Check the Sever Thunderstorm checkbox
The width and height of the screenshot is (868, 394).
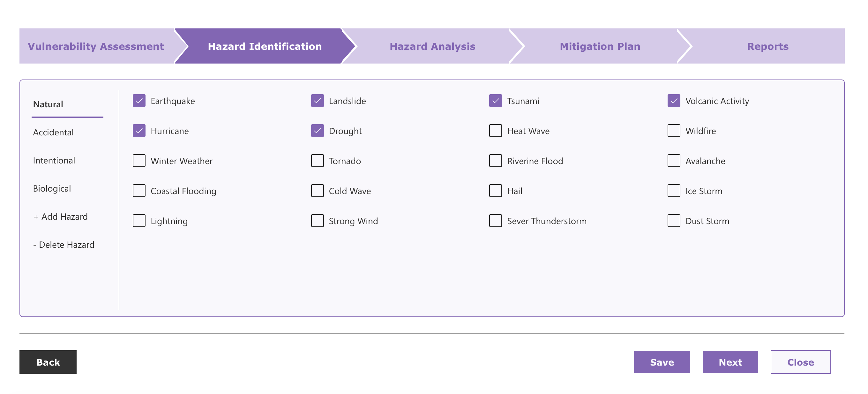495,221
